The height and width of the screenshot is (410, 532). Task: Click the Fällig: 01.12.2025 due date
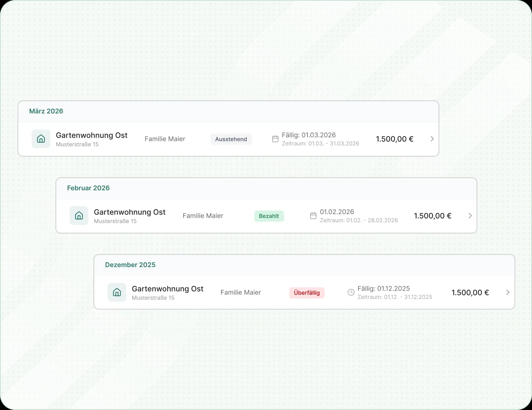click(384, 289)
